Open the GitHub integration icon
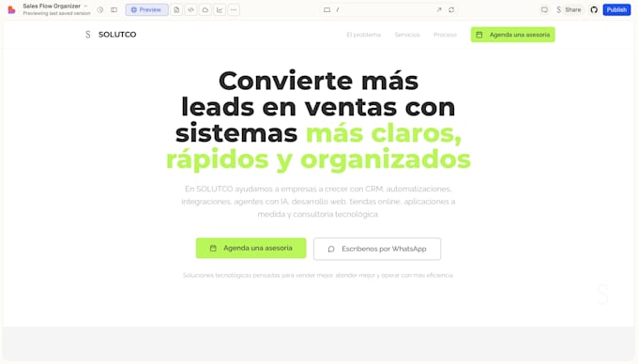 tap(594, 9)
